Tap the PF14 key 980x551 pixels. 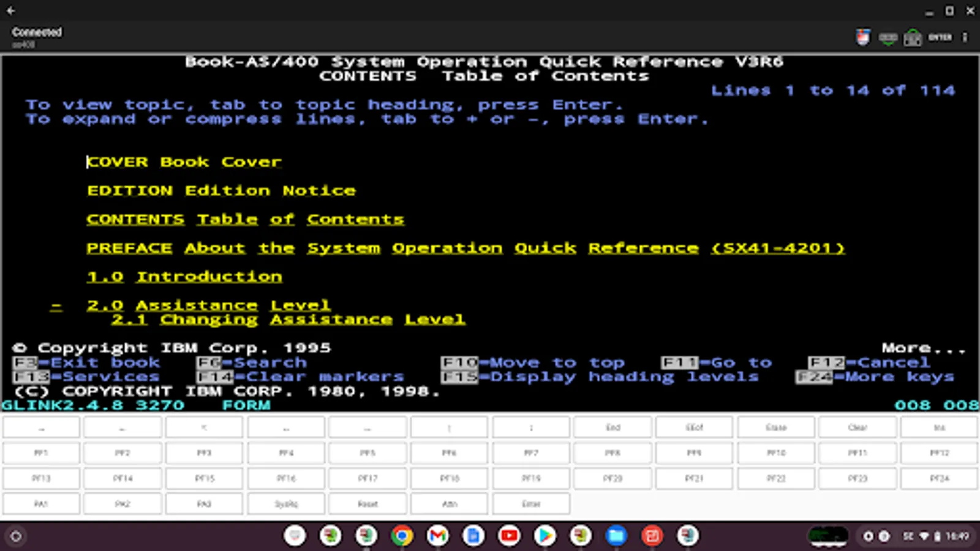click(123, 478)
